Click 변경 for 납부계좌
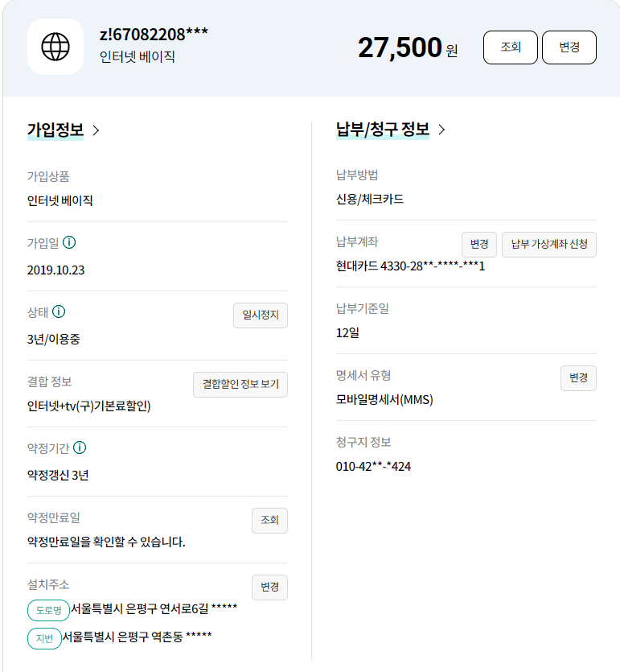Viewport: 620px width, 672px height. (x=479, y=245)
